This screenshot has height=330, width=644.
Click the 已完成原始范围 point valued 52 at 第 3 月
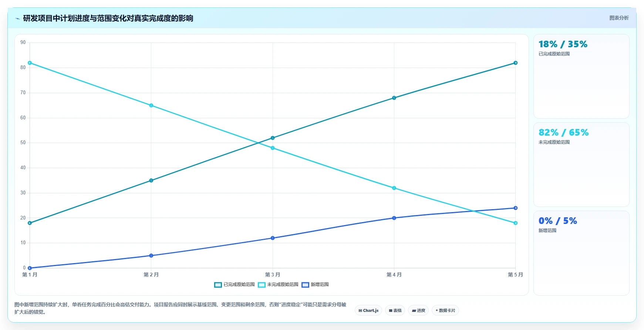[273, 138]
